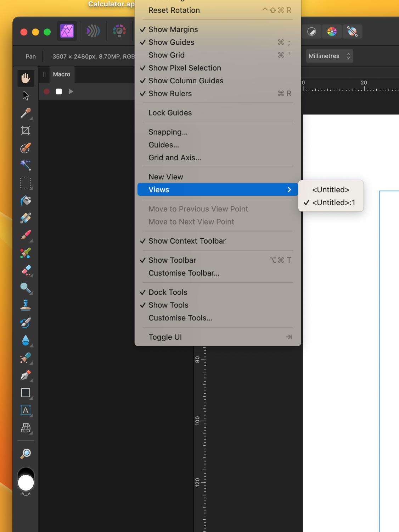Disable Show Guides
Image resolution: width=399 pixels, height=532 pixels.
pyautogui.click(x=171, y=42)
